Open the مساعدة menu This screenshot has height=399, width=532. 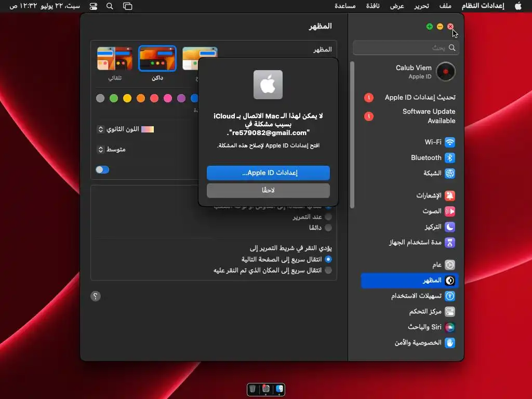pos(345,6)
